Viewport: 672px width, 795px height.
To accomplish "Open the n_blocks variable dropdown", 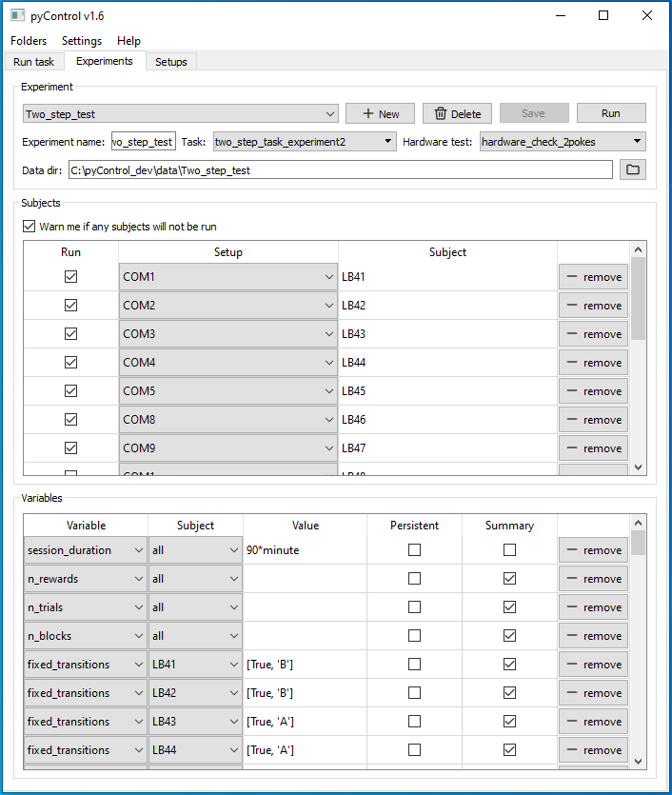I will pos(86,636).
